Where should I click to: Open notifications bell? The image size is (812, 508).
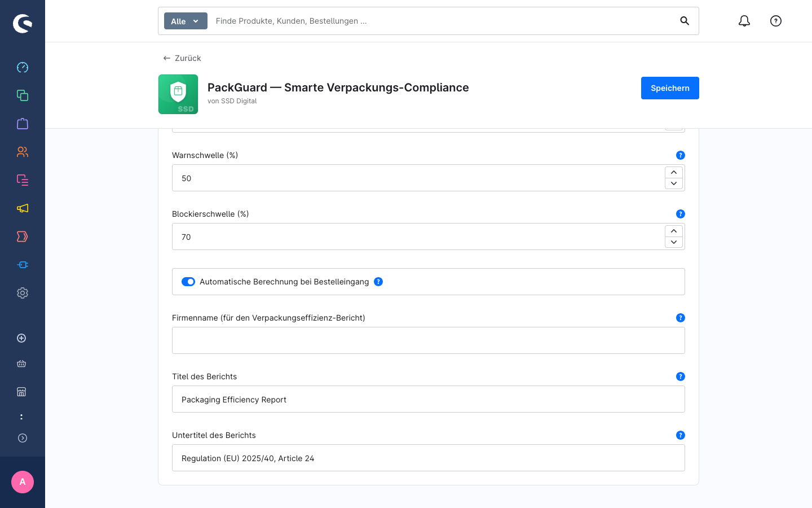pos(744,21)
